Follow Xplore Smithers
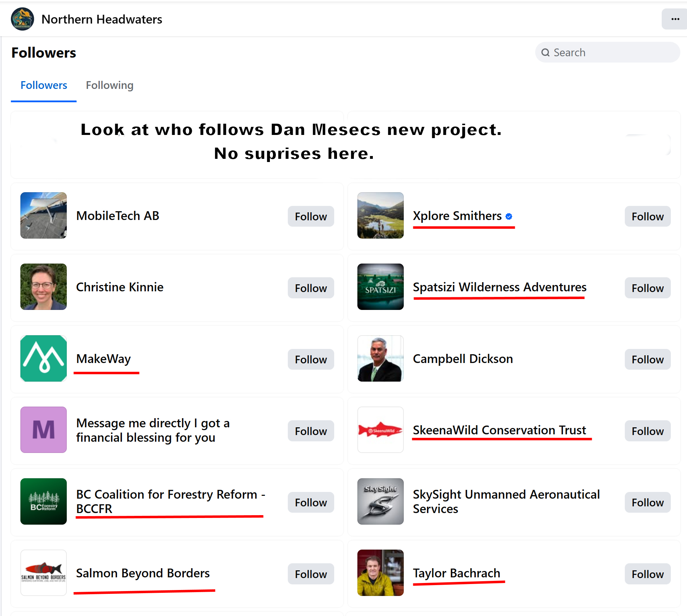 click(648, 216)
